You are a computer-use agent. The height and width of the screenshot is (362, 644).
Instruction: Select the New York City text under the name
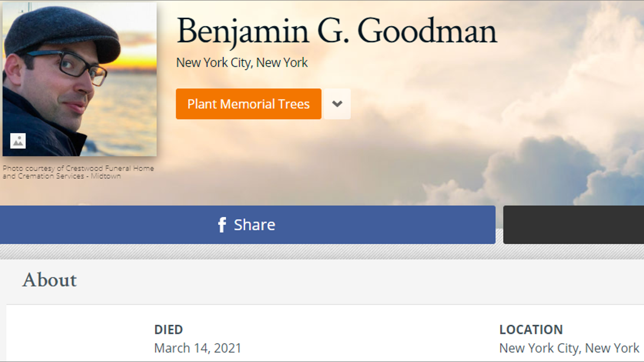242,63
